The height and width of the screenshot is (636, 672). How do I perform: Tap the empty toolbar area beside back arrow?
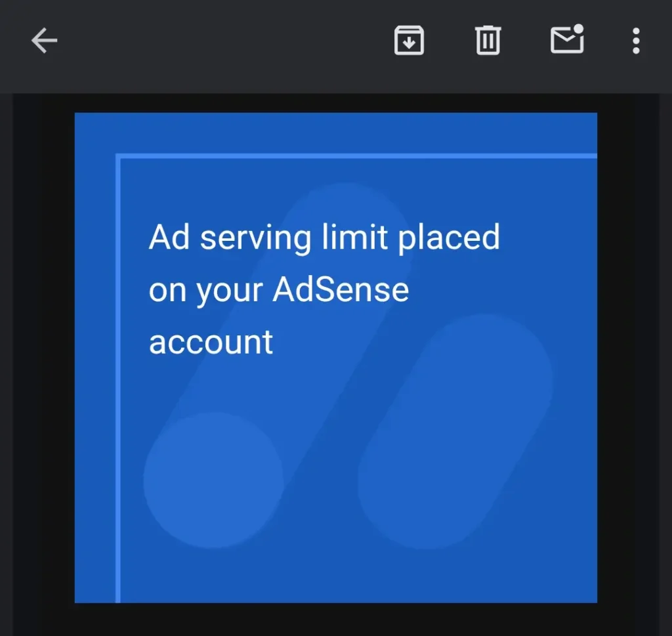223,41
